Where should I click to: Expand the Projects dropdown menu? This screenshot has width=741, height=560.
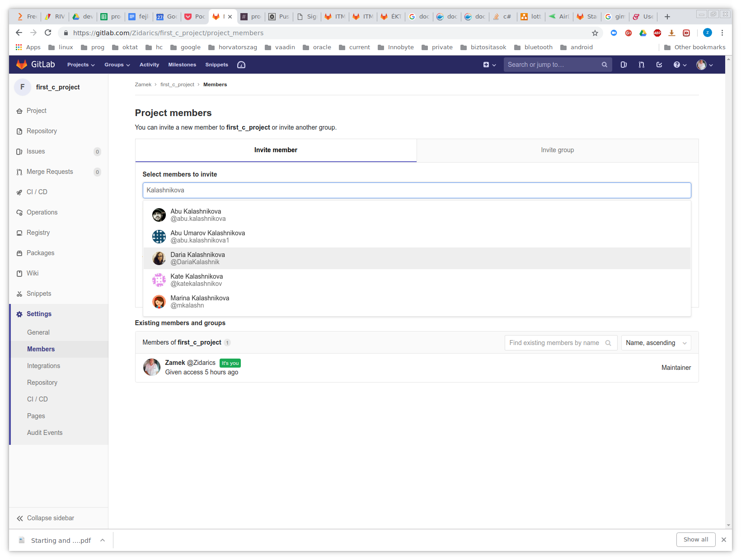click(81, 65)
